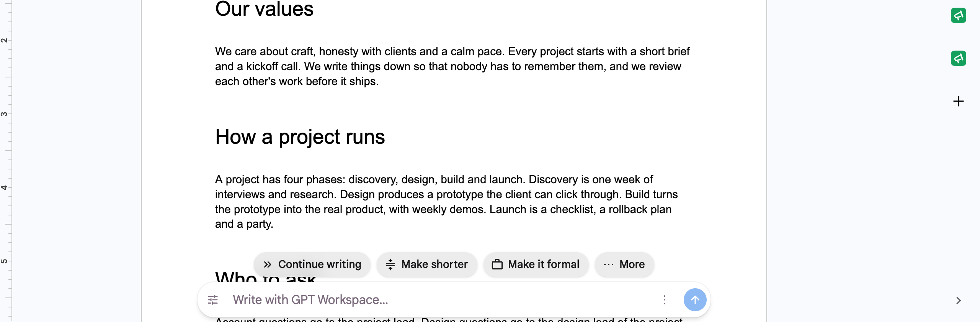The image size is (980, 322).
Task: Select the Make it formal chip
Action: click(536, 264)
